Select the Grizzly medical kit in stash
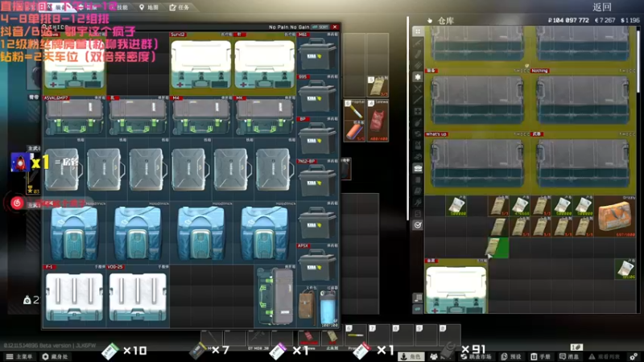The image size is (644, 362). pos(615,216)
